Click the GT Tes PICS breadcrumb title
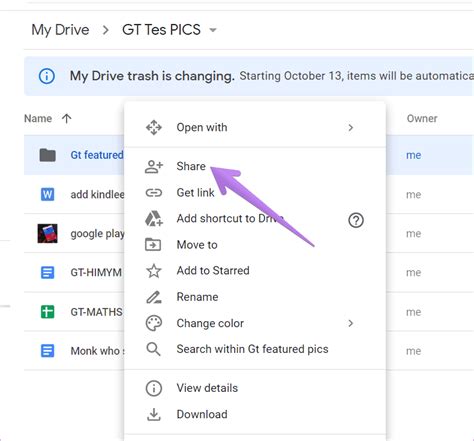The width and height of the screenshot is (474, 441). click(x=161, y=30)
